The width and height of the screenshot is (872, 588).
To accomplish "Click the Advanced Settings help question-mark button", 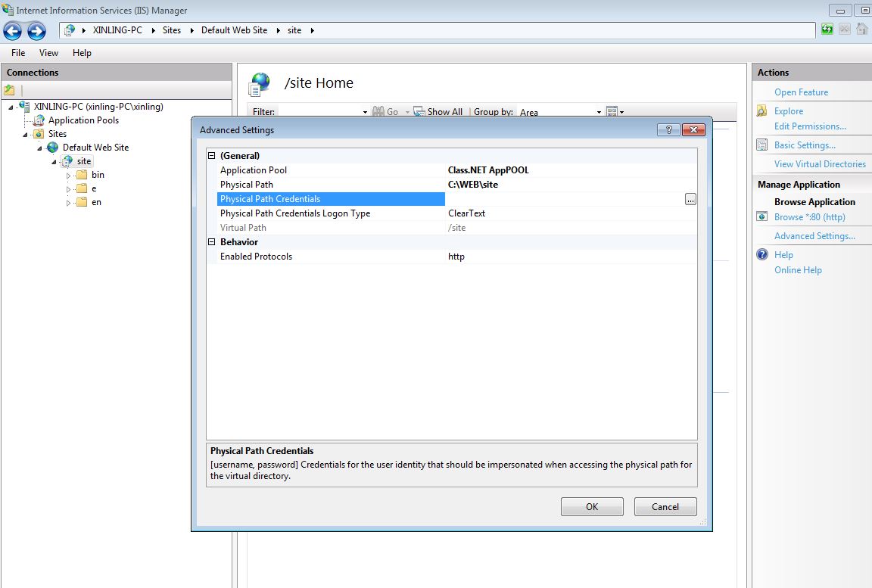I will [x=668, y=130].
